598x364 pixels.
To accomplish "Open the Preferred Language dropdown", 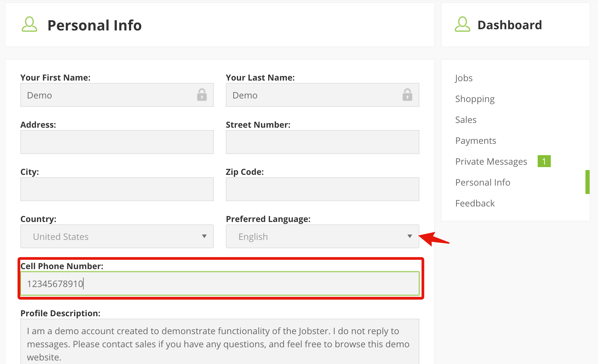I will pyautogui.click(x=323, y=236).
